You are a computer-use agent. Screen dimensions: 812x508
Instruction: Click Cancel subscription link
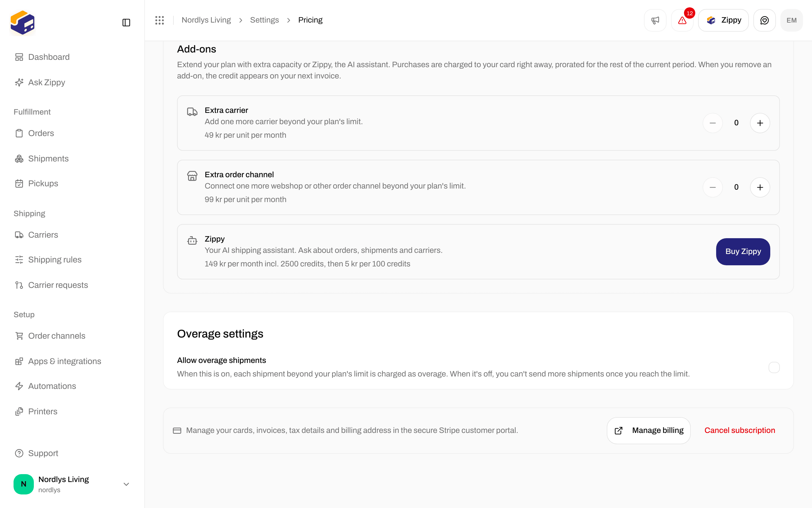(x=740, y=430)
